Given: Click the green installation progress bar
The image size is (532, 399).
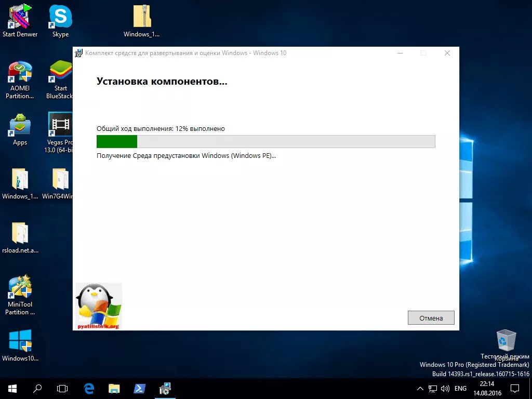Looking at the screenshot, I should 265,141.
